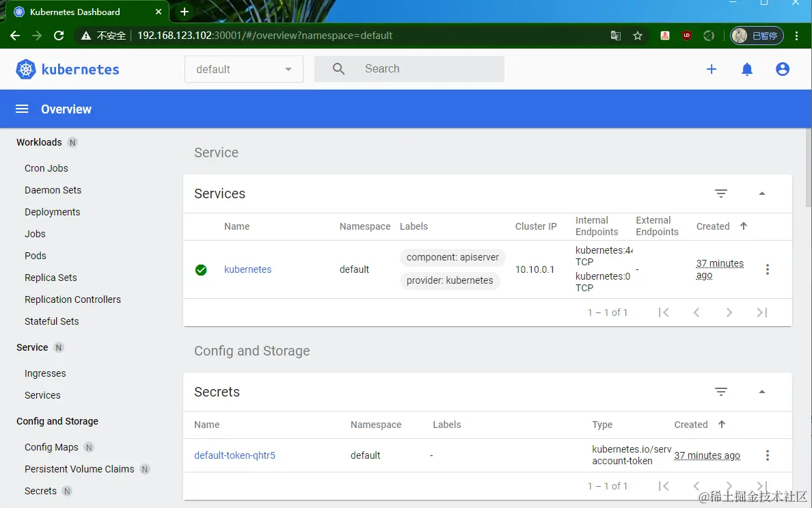Jump to last page in Services pagination
The width and height of the screenshot is (812, 508).
point(762,312)
